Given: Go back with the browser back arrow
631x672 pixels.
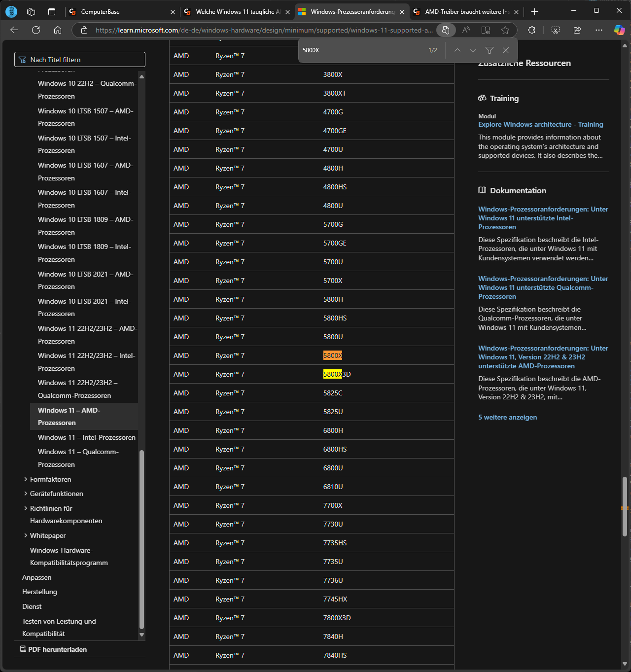Looking at the screenshot, I should (14, 30).
